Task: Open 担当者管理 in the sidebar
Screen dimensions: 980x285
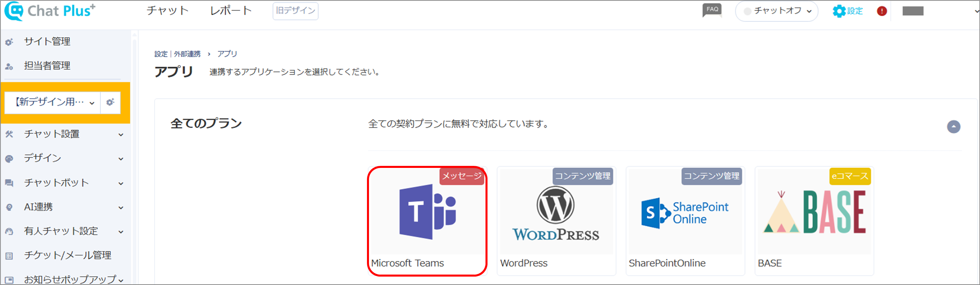Action: coord(47,66)
